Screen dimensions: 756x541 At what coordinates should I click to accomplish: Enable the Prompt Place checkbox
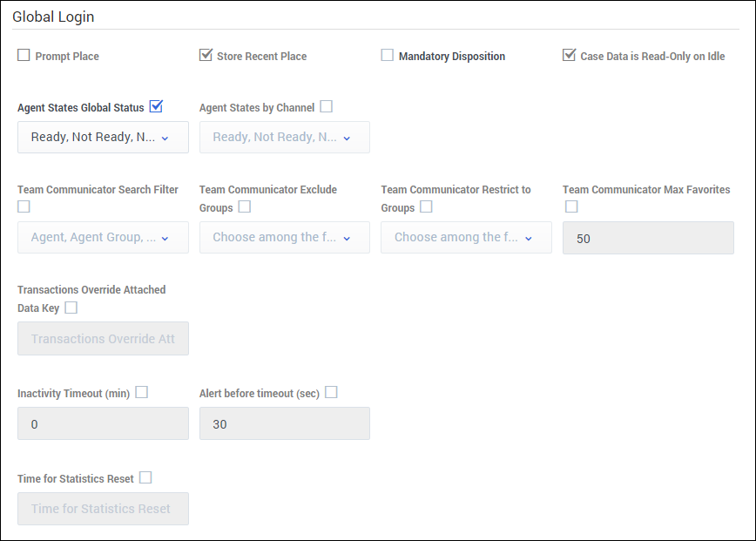click(x=24, y=56)
